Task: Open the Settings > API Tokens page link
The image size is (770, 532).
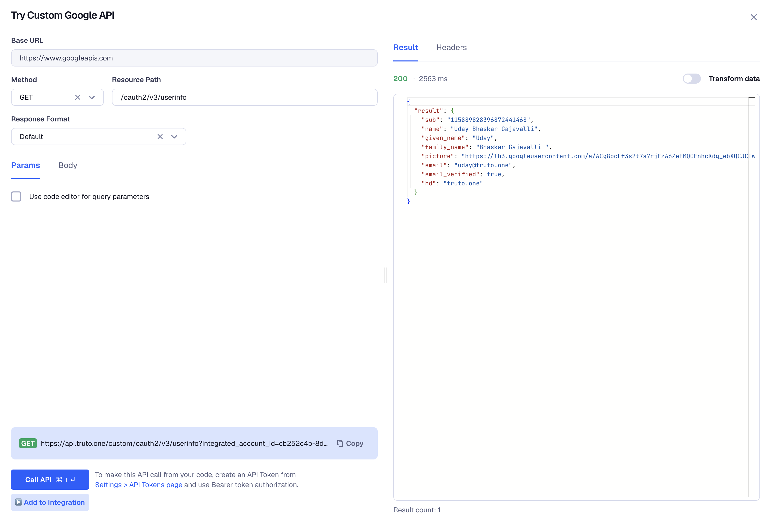Action: 138,485
